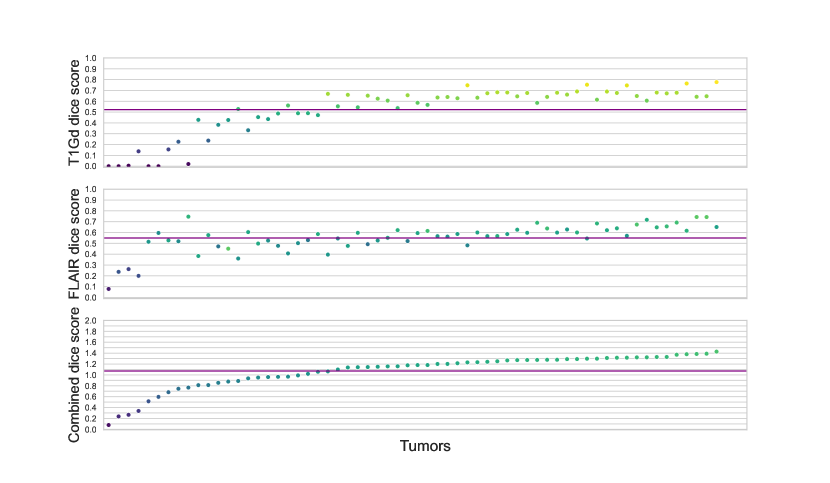
Task: Click the 2.0 tick on the Combined axis
Action: click(91, 321)
